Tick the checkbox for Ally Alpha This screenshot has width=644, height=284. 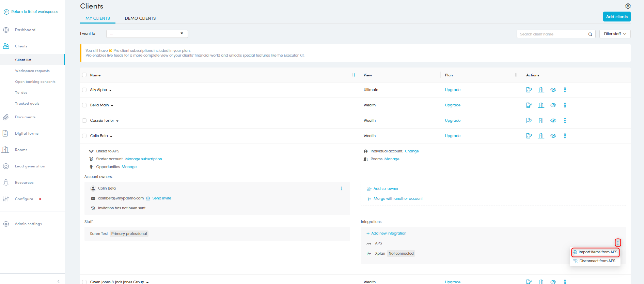(84, 90)
